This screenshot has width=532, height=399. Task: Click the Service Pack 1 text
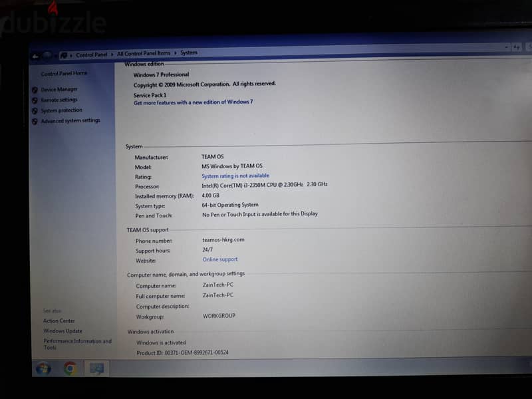coord(150,95)
